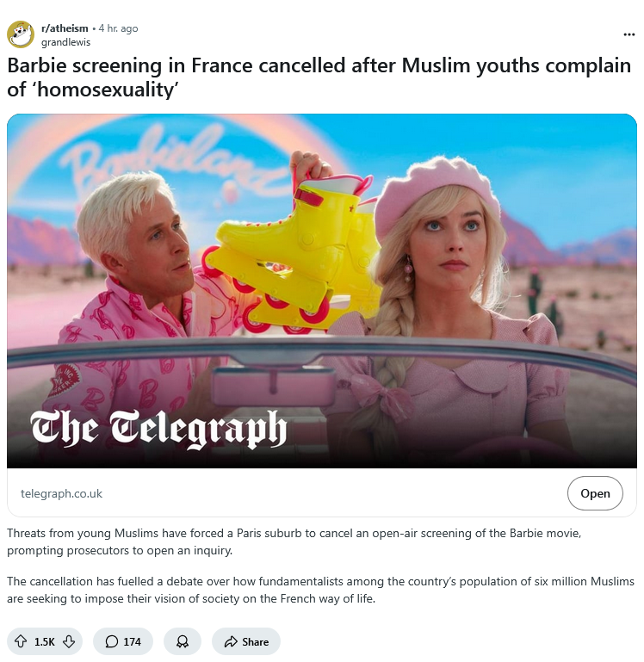Downvote the post with the down arrow
The width and height of the screenshot is (644, 662).
pyautogui.click(x=69, y=641)
